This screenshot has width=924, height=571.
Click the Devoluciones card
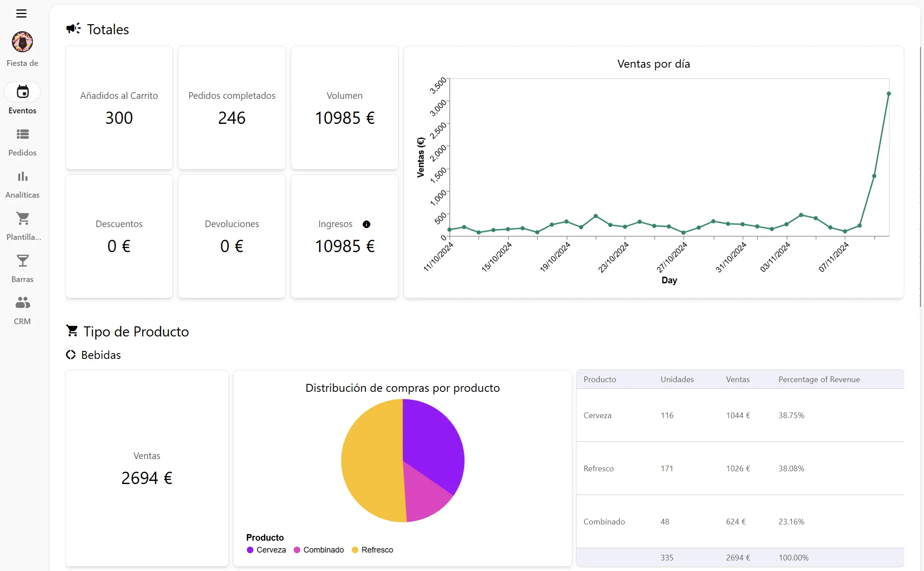(232, 236)
